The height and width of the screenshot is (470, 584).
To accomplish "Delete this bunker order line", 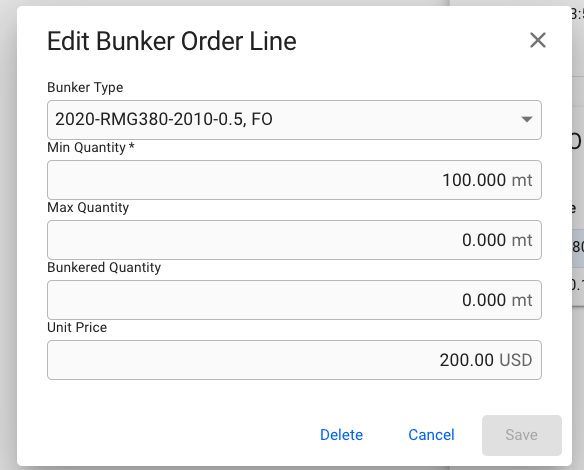I will click(341, 435).
